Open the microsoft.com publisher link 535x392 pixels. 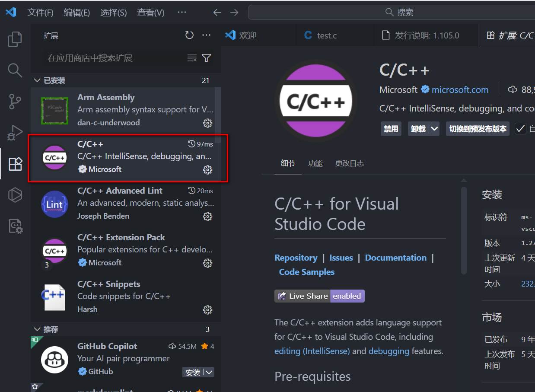(460, 90)
